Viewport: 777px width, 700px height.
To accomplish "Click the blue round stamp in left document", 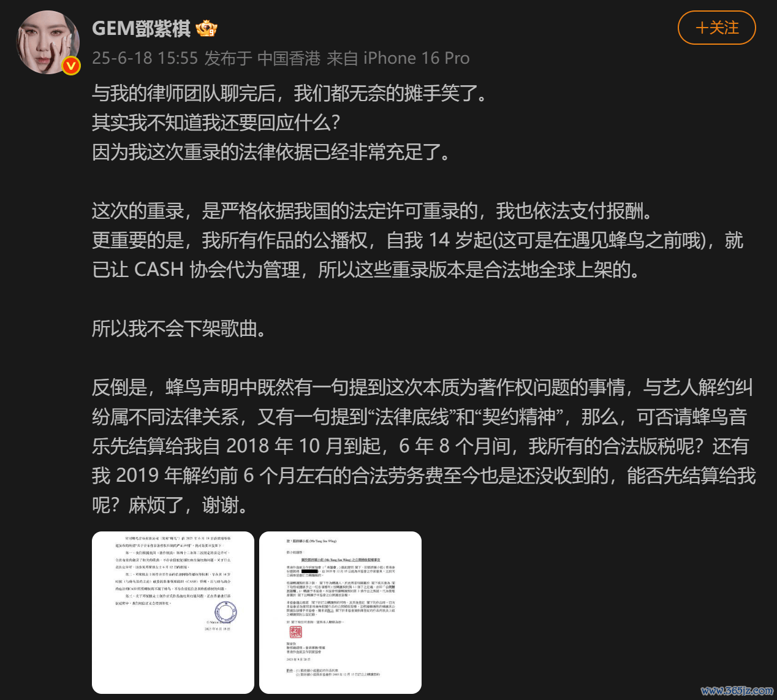I will coord(226,612).
